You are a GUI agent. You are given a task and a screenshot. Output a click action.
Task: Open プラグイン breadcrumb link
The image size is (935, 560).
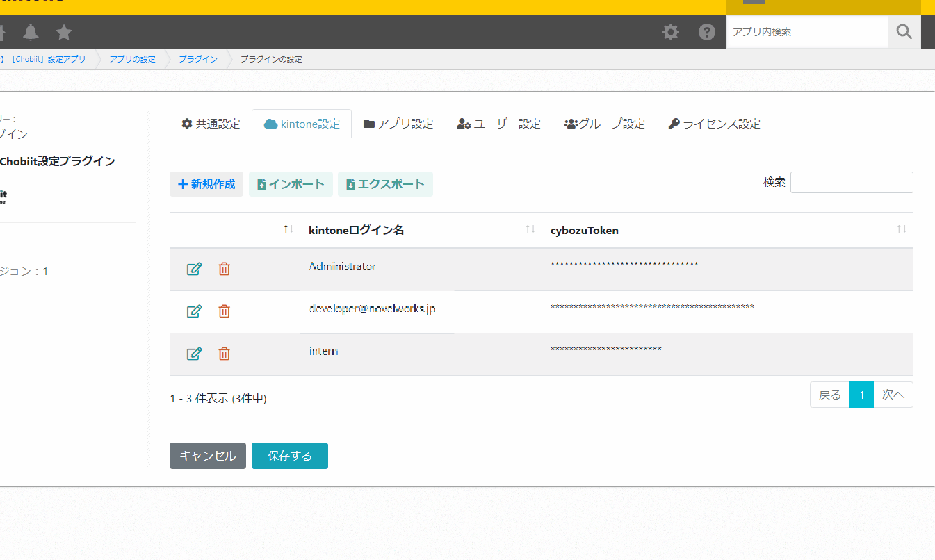click(x=198, y=59)
